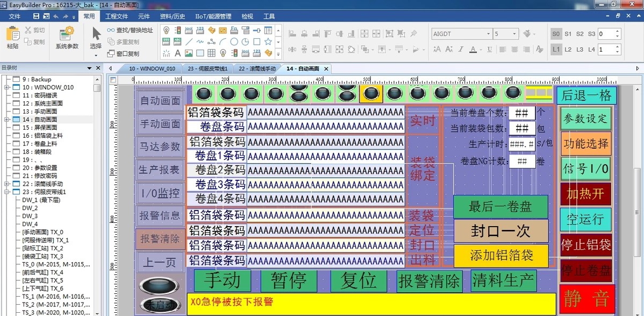644x316 pixels.
Task: Select the red 静音 button on canvas
Action: click(586, 299)
